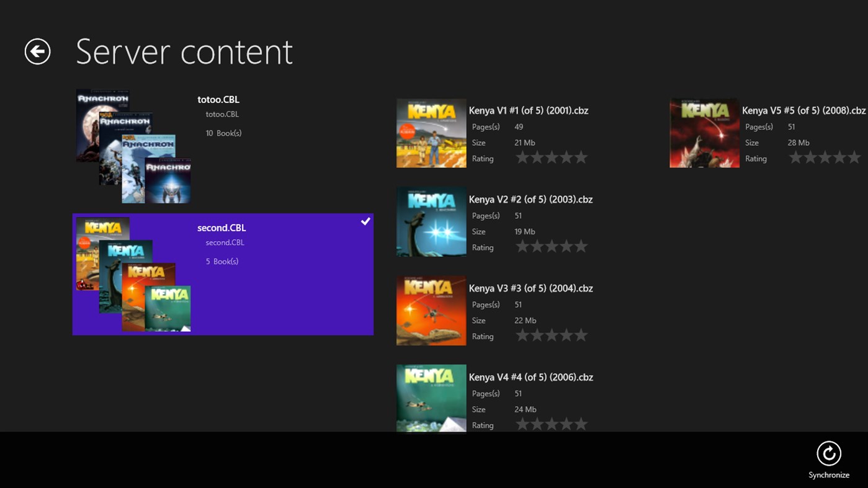This screenshot has height=488, width=868.
Task: Click the Kenya V5 #5 (2008).cbz title
Action: coord(803,110)
